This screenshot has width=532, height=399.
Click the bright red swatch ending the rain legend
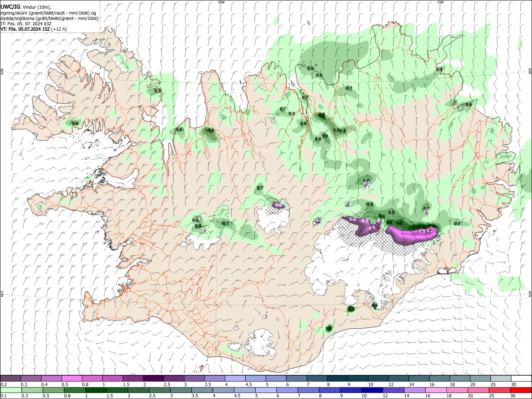click(x=520, y=390)
